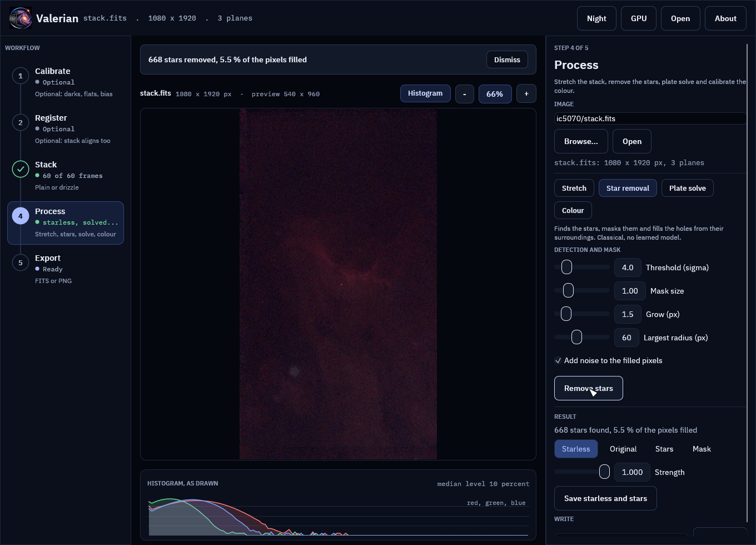The width and height of the screenshot is (756, 545).
Task: Click the Strength value field 1.000
Action: [632, 472]
